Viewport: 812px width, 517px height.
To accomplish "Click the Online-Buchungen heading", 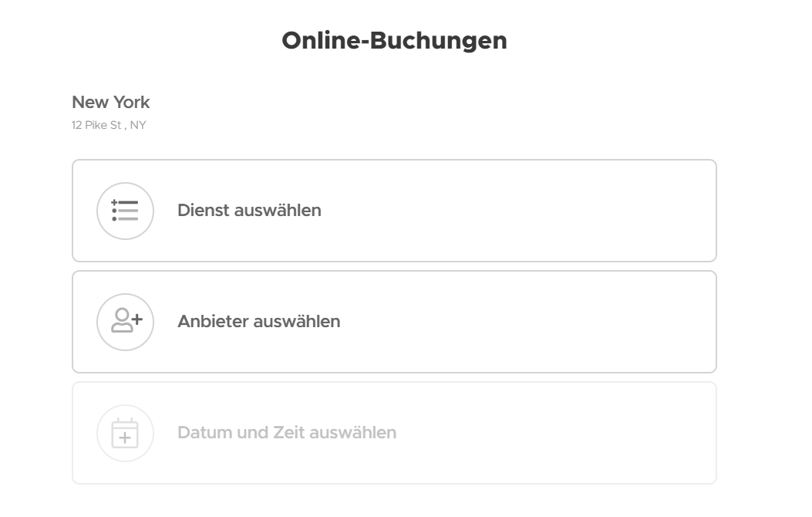I will (394, 40).
